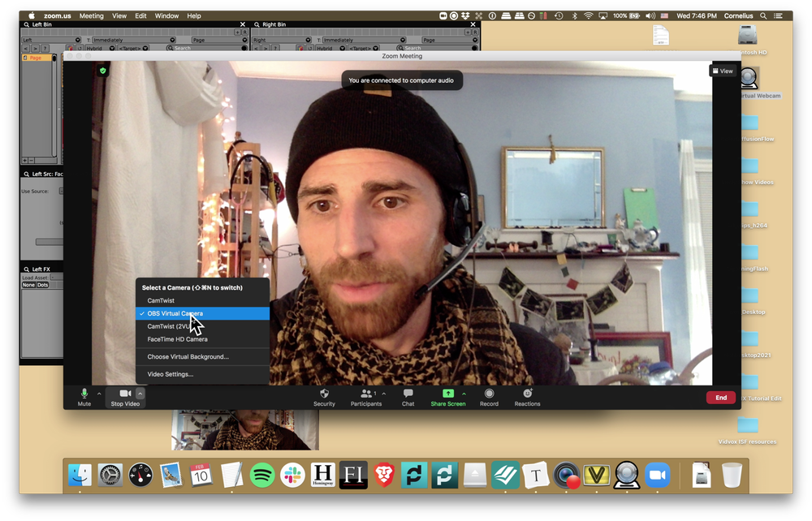
Task: Open Slack from the dock
Action: point(292,475)
